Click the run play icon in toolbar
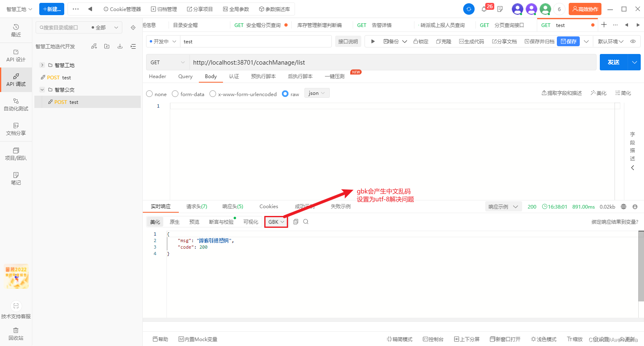The height and width of the screenshot is (346, 644). coord(373,41)
